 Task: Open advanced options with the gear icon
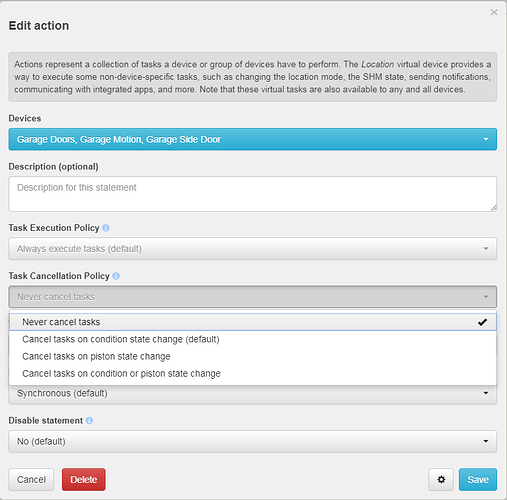[441, 479]
